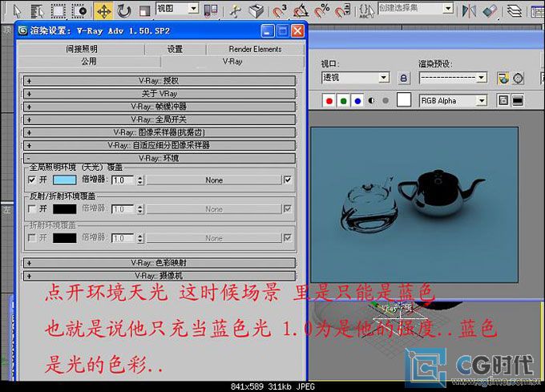The image size is (545, 392).
Task: Toggle the skylight map enable checkbox
Action: click(x=288, y=180)
